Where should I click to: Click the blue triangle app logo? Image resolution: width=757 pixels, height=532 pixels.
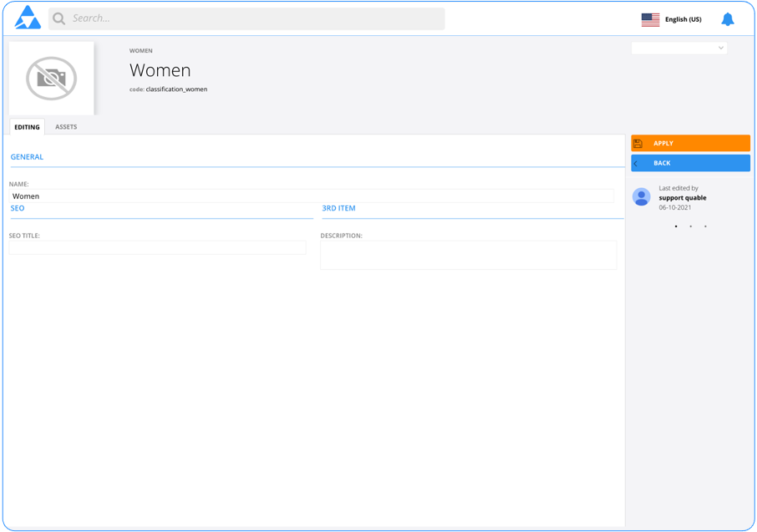[x=28, y=18]
